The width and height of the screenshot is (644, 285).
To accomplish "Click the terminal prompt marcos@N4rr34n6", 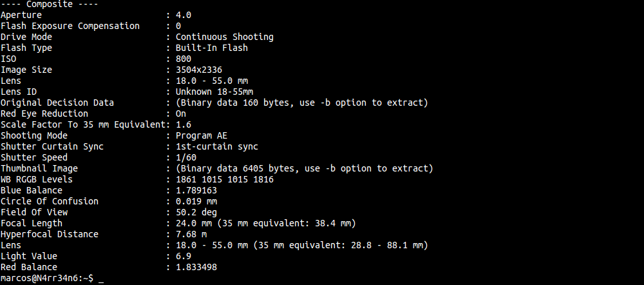I will (x=46, y=278).
